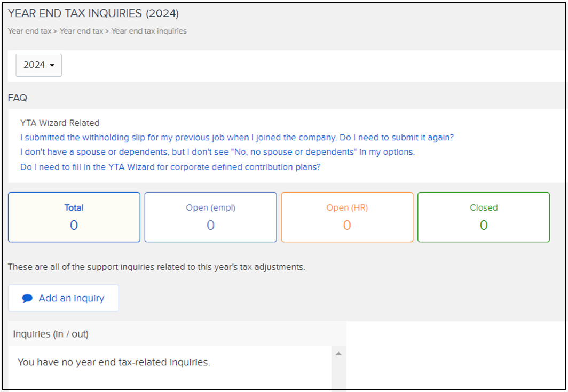Open the 2024 year dropdown
The width and height of the screenshot is (568, 392).
39,65
